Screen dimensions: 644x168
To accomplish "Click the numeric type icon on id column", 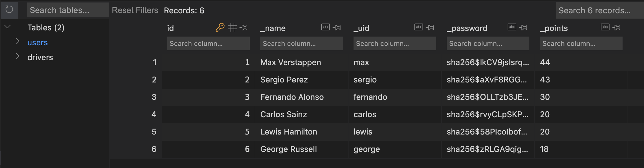I will click(x=232, y=28).
